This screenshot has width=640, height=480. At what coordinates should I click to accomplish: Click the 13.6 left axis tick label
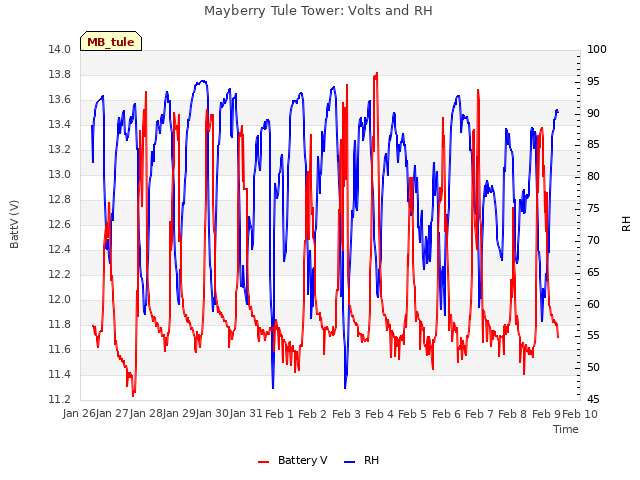pos(60,100)
